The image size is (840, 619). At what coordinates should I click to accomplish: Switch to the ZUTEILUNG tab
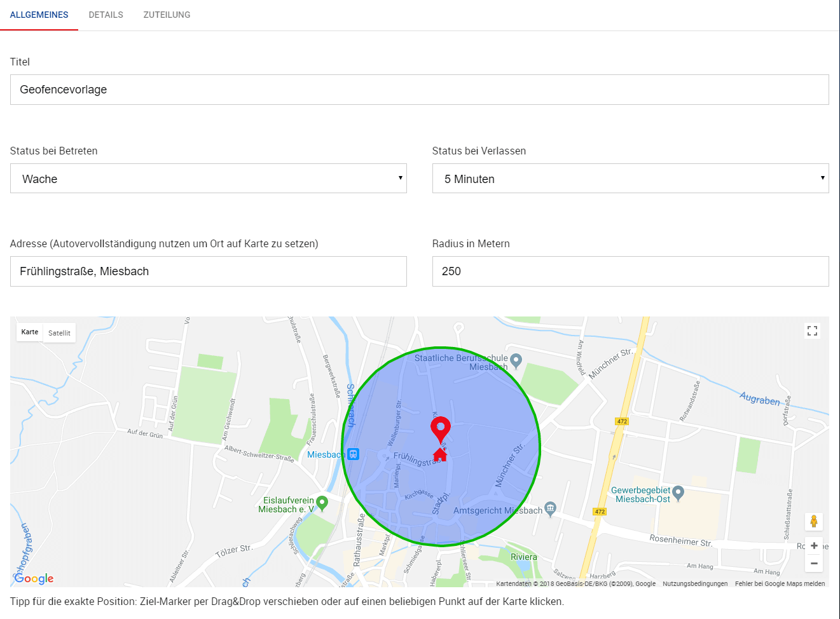point(166,15)
